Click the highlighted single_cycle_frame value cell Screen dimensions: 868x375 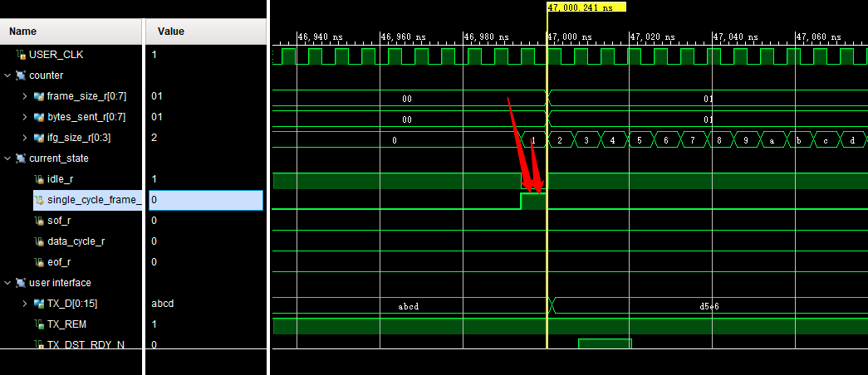coord(206,200)
